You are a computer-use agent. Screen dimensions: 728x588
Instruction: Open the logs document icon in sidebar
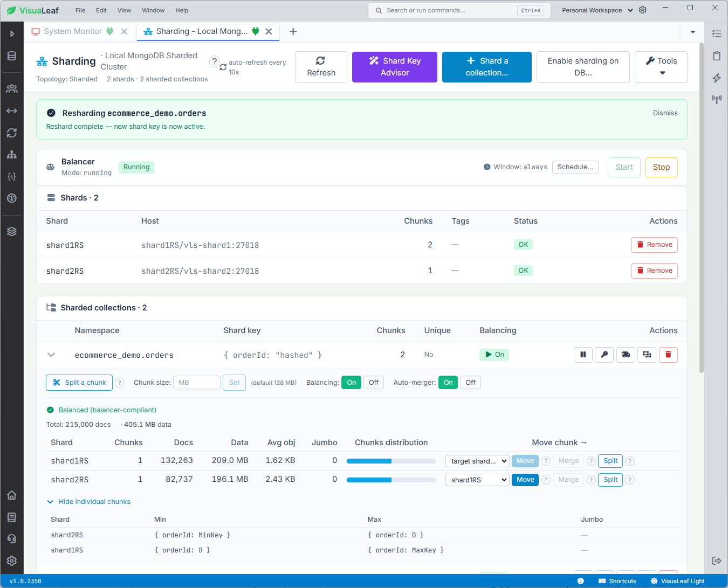[x=12, y=517]
